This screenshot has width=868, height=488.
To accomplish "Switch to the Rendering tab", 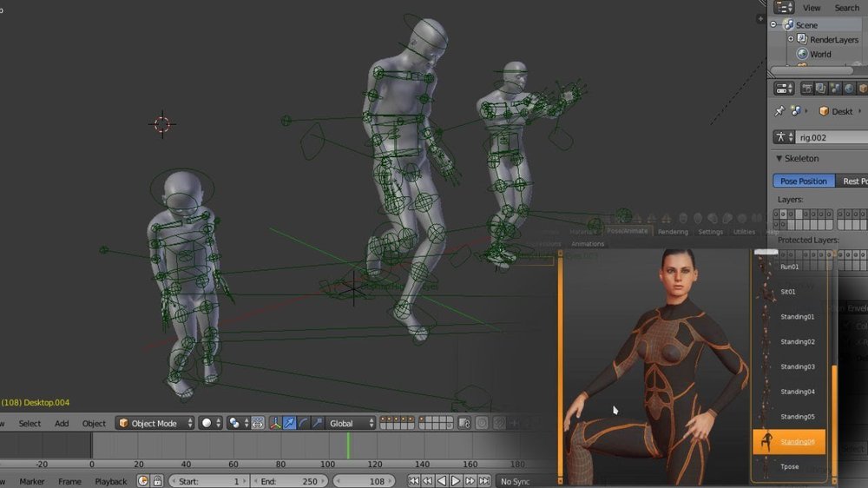I will tap(673, 232).
